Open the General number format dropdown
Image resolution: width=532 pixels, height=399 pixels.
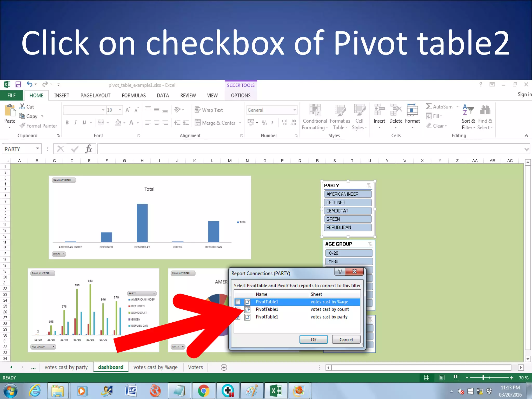[294, 110]
